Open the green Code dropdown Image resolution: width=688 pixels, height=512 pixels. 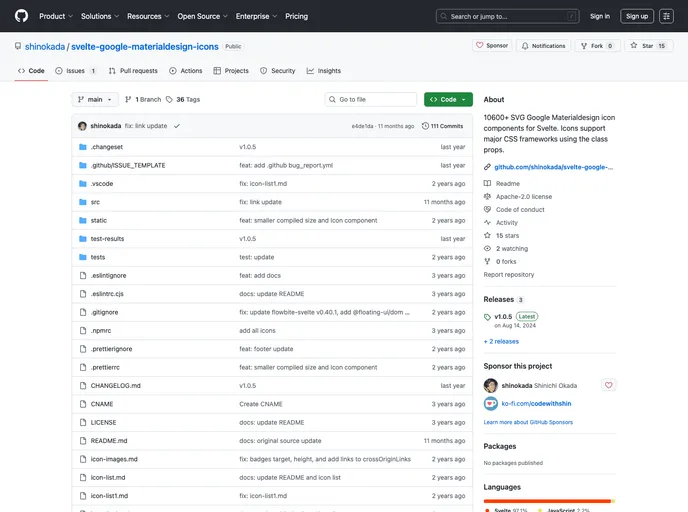(x=448, y=100)
